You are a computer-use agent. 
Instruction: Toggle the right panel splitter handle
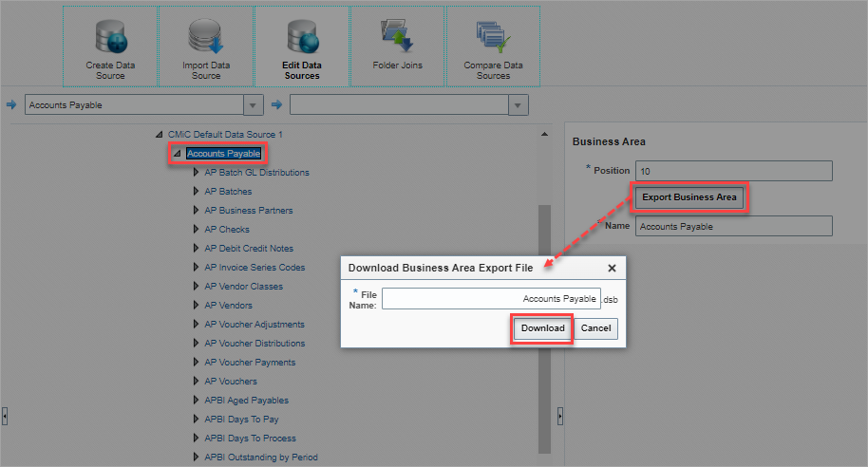[x=560, y=416]
